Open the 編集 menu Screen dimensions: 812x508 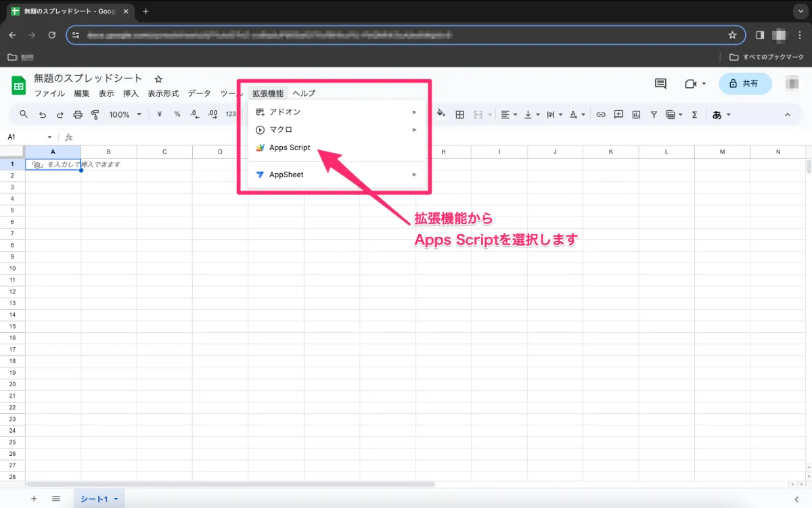coord(81,93)
